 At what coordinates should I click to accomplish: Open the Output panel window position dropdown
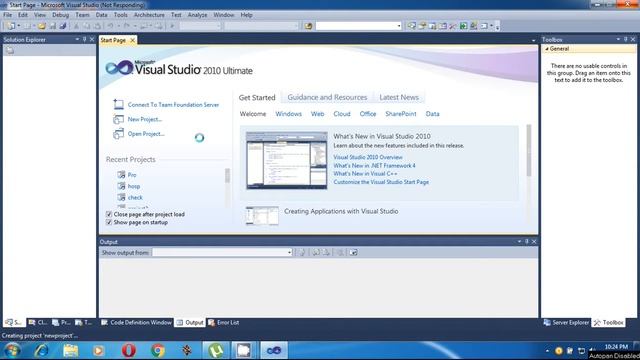[519, 242]
